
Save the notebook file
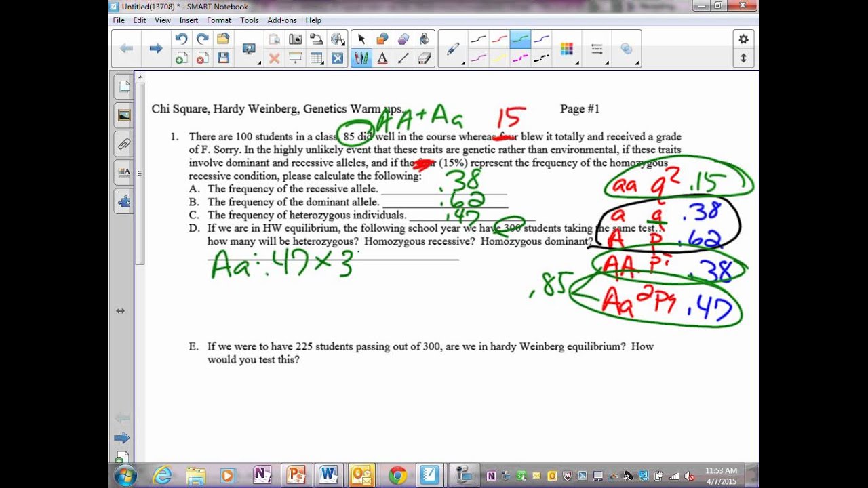click(x=223, y=58)
